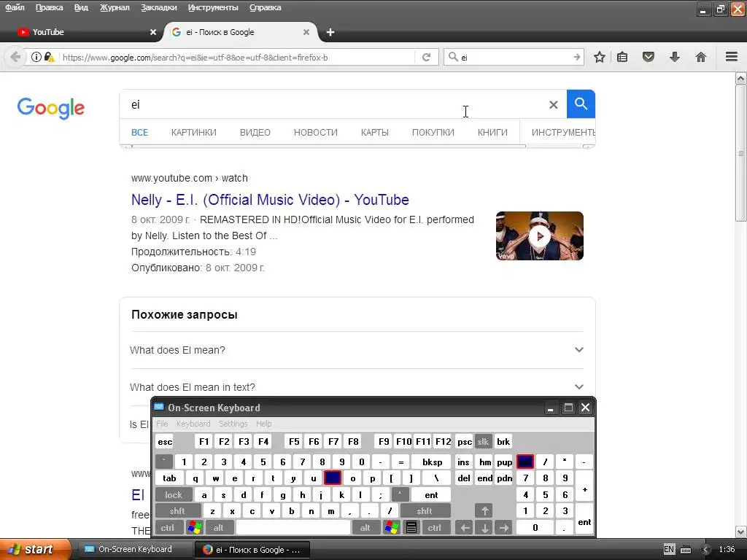
Task: Clear the Google search query with X
Action: pos(553,105)
